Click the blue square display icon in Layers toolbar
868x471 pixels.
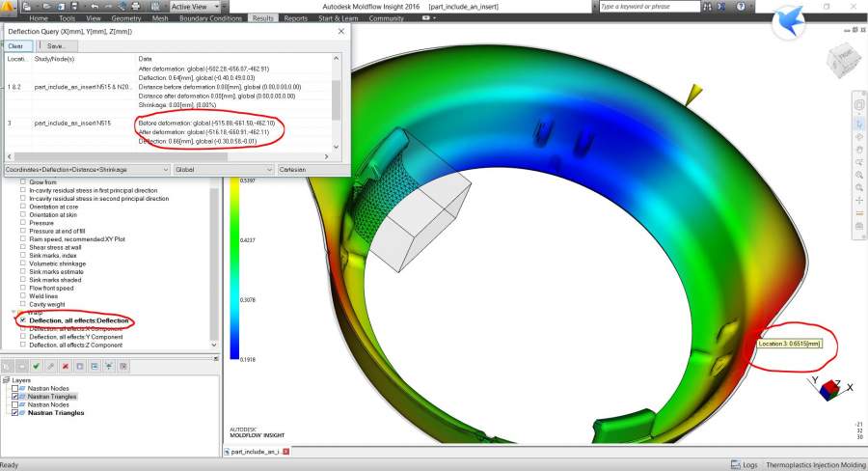point(80,366)
